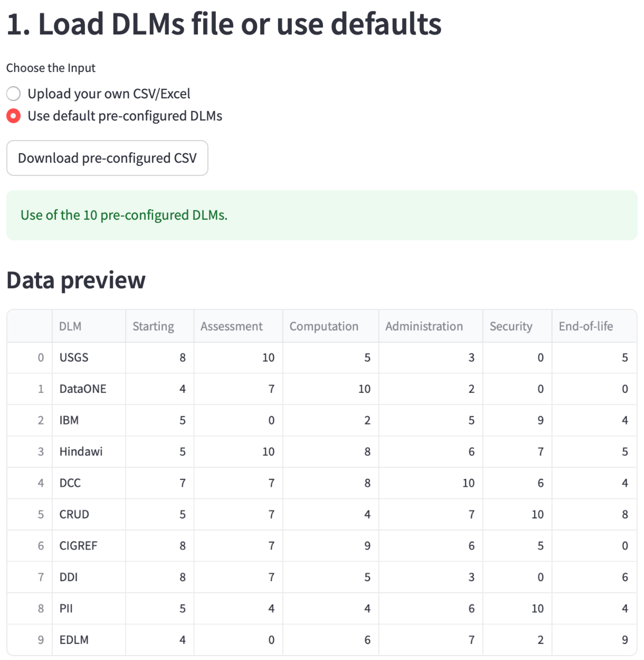
Task: Click the Data preview heading
Action: pyautogui.click(x=76, y=281)
